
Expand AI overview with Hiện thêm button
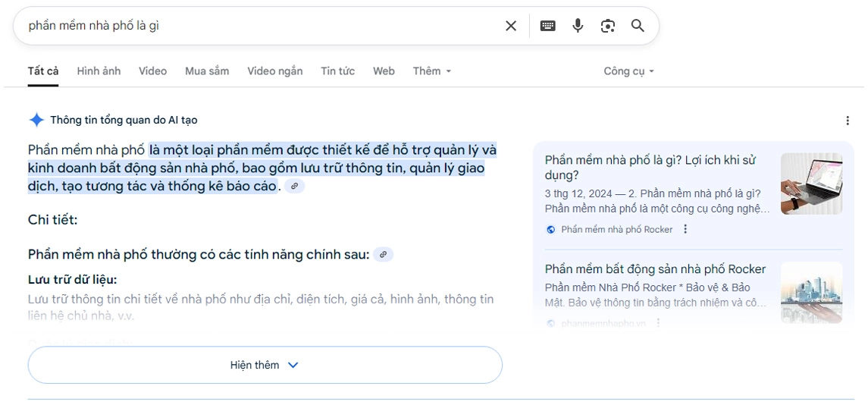pos(265,365)
